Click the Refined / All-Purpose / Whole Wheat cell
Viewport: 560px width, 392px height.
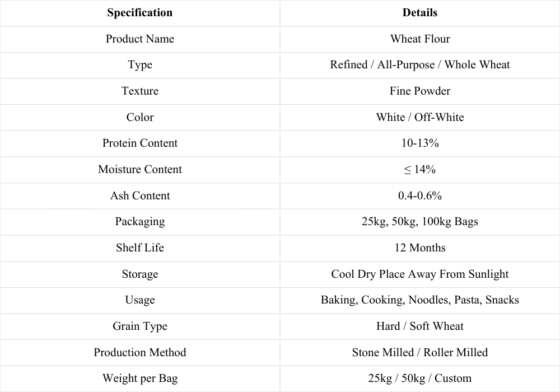point(419,65)
